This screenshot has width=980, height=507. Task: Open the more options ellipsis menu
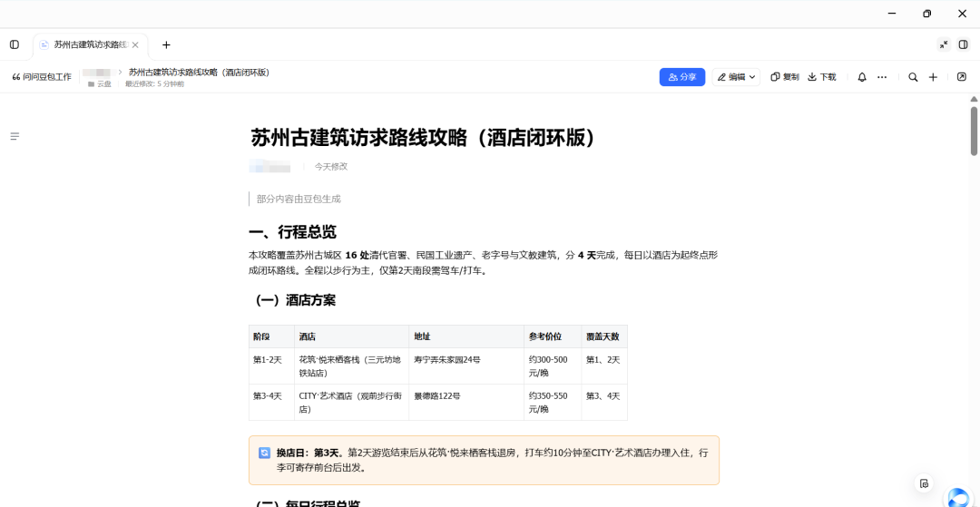(x=882, y=77)
